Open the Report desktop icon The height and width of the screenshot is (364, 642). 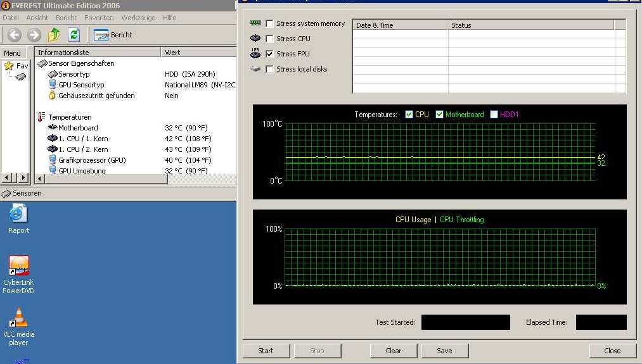tap(18, 219)
